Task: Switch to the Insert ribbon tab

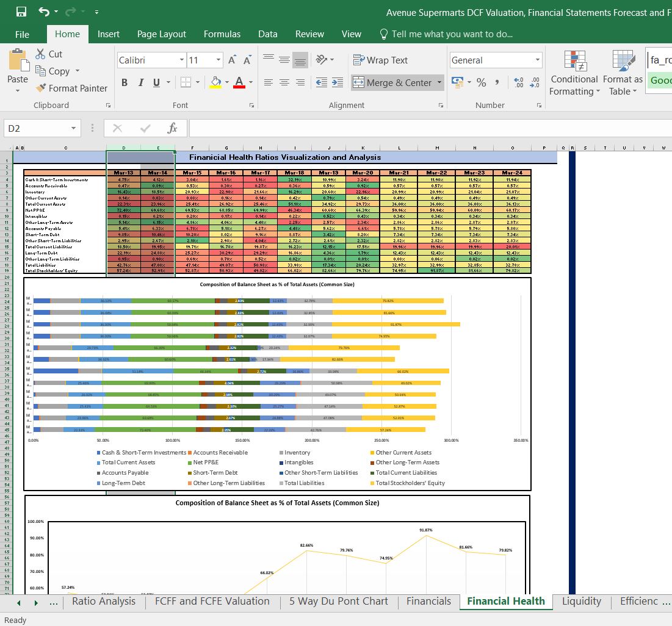Action: point(109,34)
